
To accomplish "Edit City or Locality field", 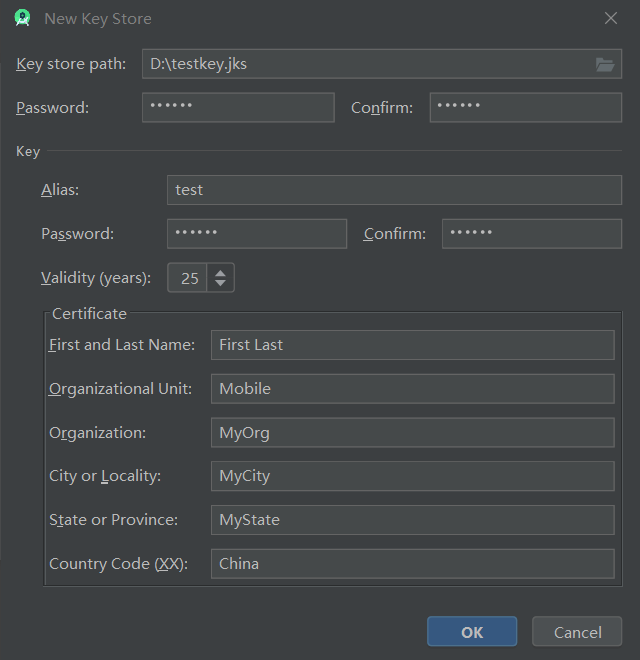I will [413, 476].
